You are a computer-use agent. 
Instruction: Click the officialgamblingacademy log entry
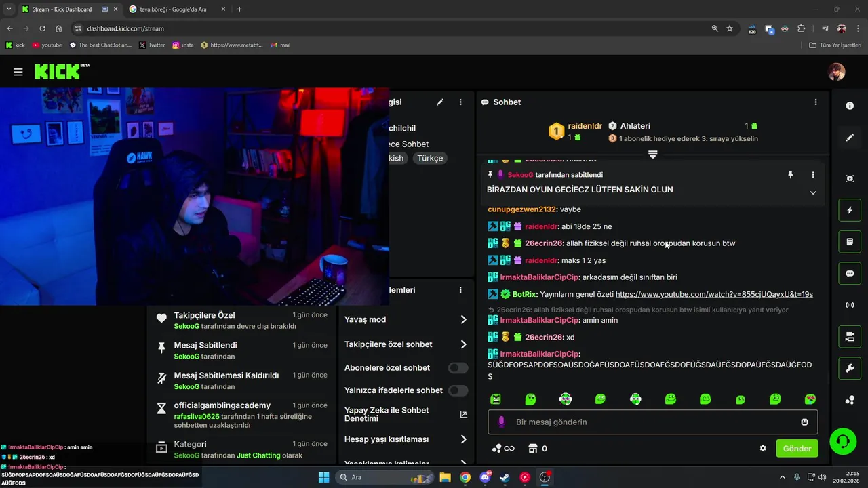tap(241, 415)
